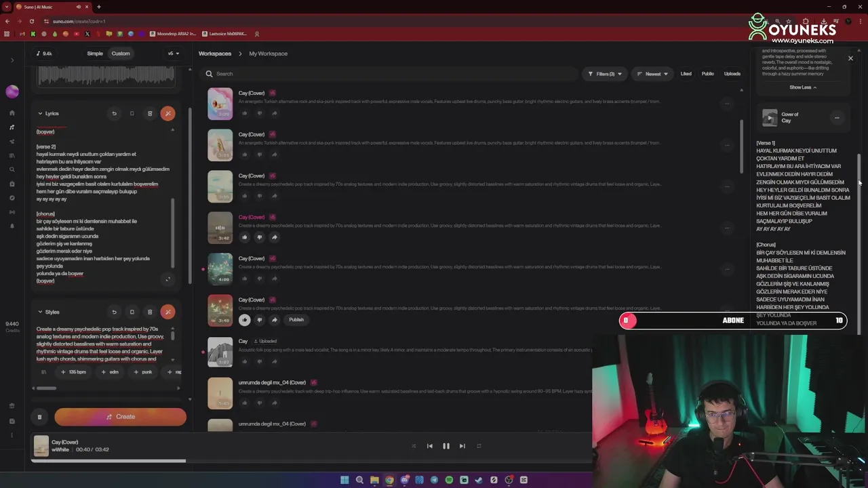The image size is (868, 488).
Task: Toggle the Public filter
Action: (707, 74)
